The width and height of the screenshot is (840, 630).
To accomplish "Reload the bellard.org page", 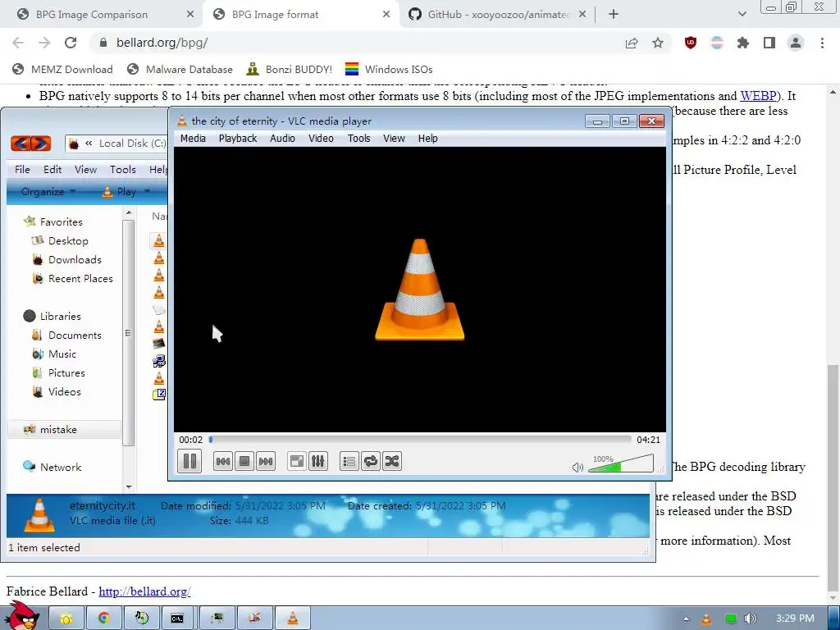I will pos(71,43).
